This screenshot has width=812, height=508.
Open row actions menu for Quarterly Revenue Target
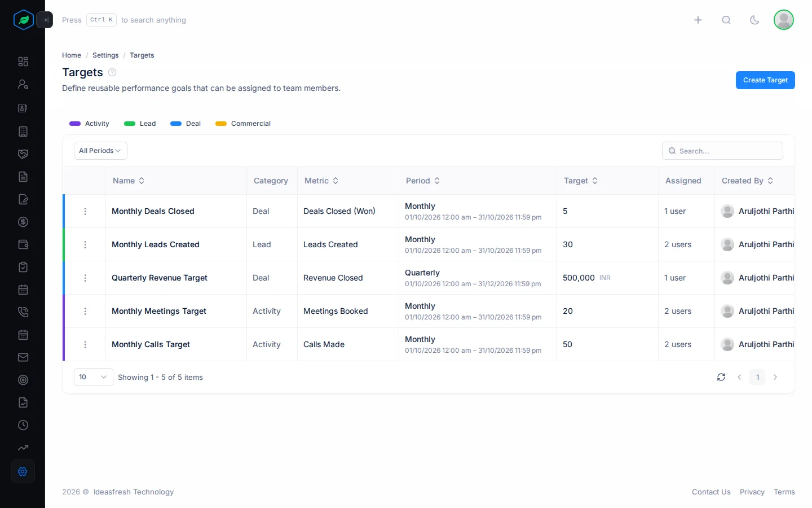85,278
